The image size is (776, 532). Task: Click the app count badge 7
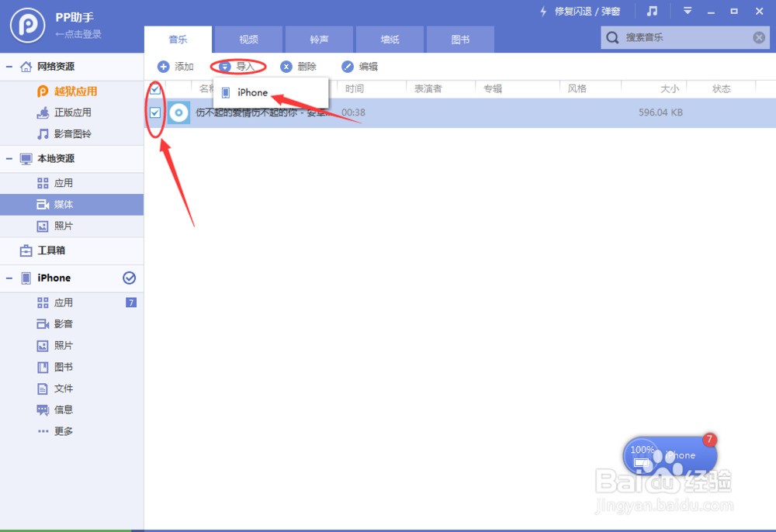click(131, 302)
